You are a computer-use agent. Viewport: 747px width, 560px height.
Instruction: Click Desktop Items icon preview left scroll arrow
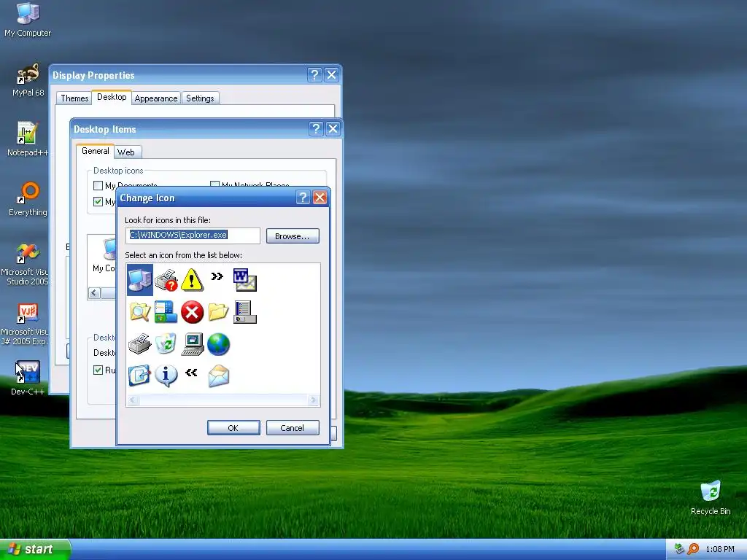(94, 293)
